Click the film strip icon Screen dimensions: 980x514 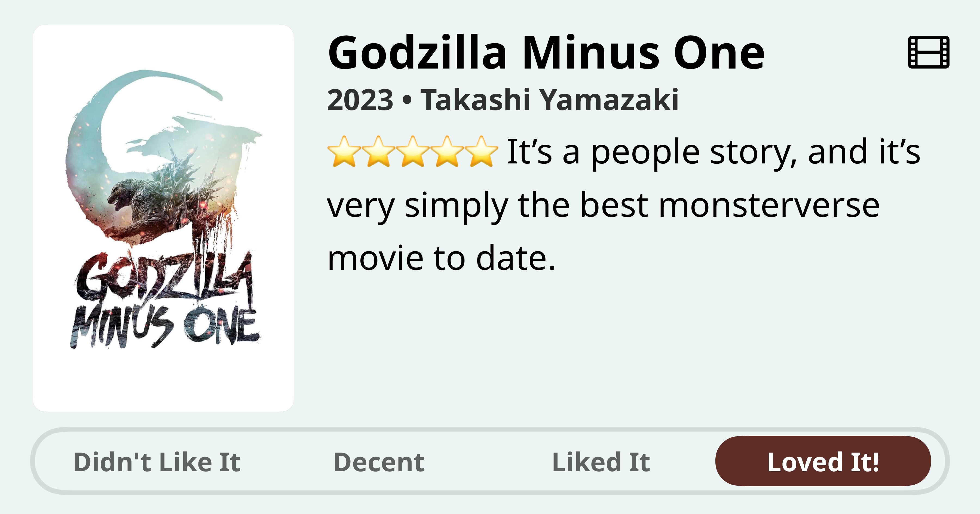tap(928, 52)
